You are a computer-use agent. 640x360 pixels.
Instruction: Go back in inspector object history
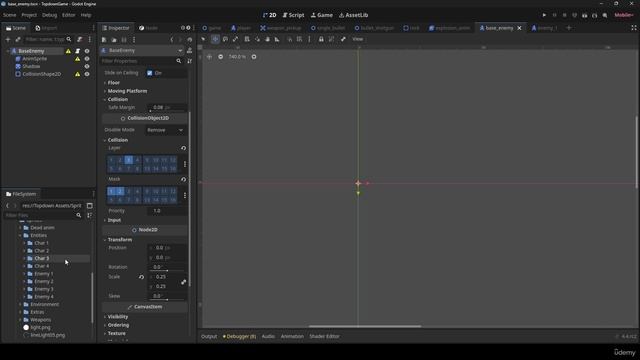click(172, 40)
